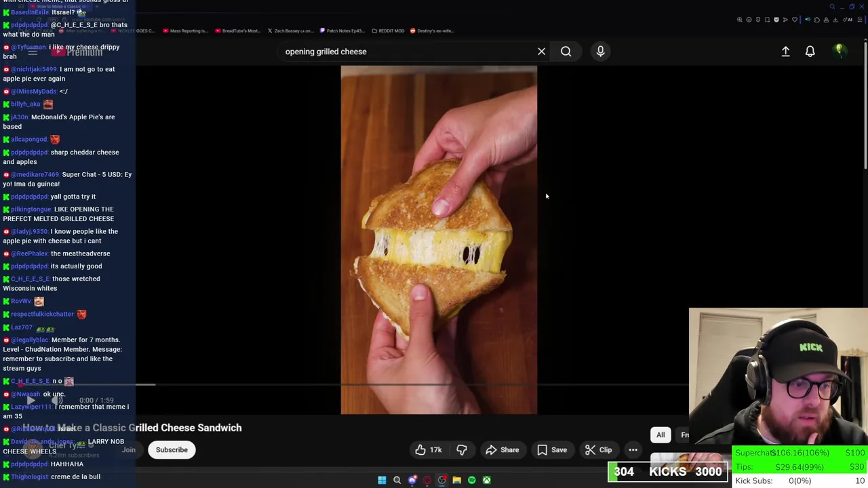The height and width of the screenshot is (488, 868).
Task: Open the YouTube account avatar menu
Action: pos(840,51)
